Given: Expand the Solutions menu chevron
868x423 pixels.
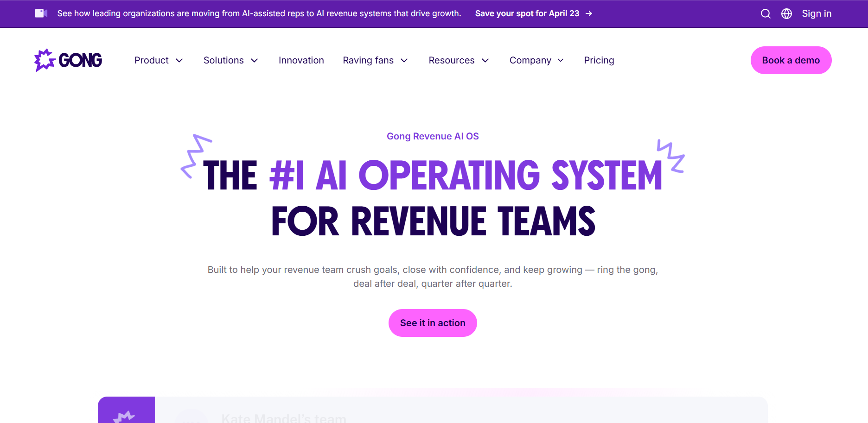Looking at the screenshot, I should click(x=255, y=61).
